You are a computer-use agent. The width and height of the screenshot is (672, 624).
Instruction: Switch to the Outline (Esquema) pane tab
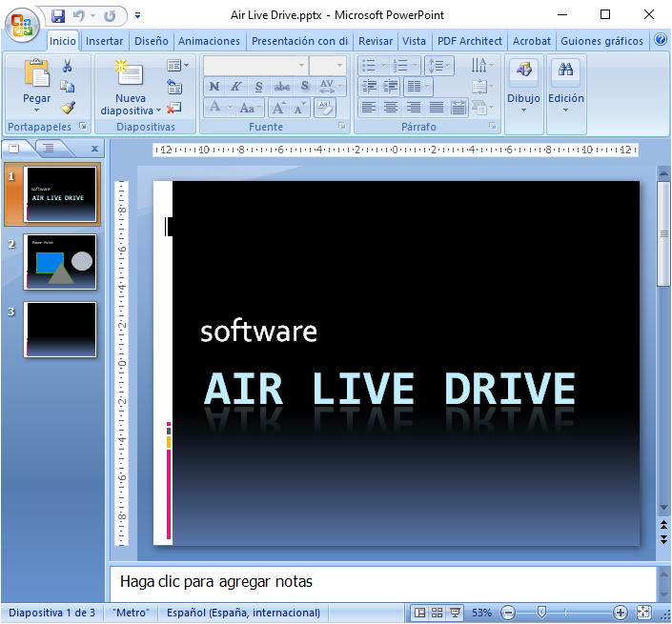[49, 149]
